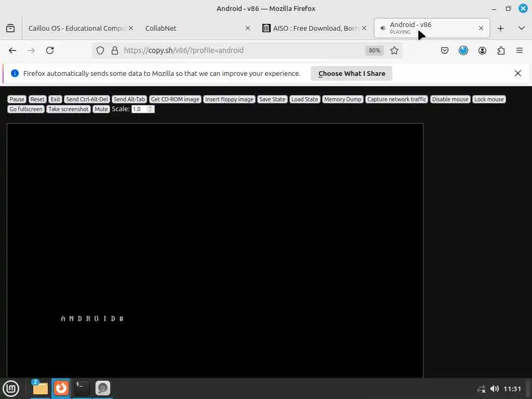This screenshot has width=532, height=399.
Task: Click the Exit emulator button
Action: [55, 99]
